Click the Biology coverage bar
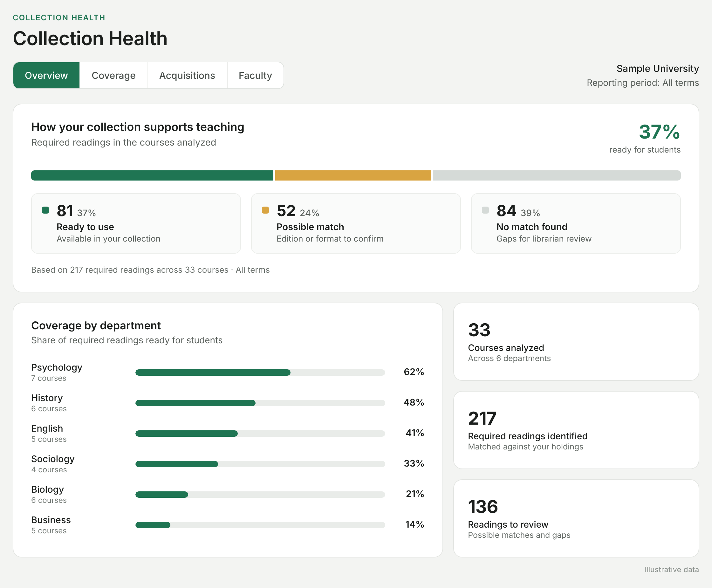This screenshot has height=588, width=712. [260, 495]
